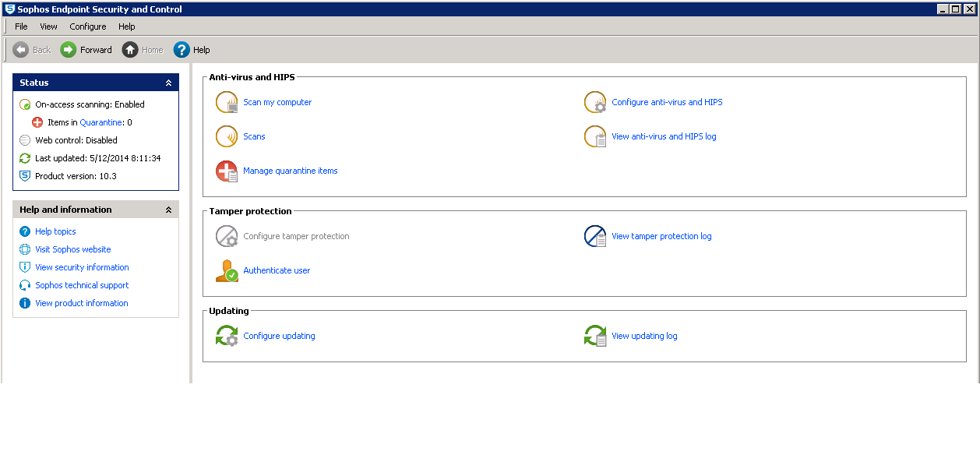Viewport: 980px width, 462px height.
Task: Open the View tamper protection log icon
Action: [x=595, y=236]
